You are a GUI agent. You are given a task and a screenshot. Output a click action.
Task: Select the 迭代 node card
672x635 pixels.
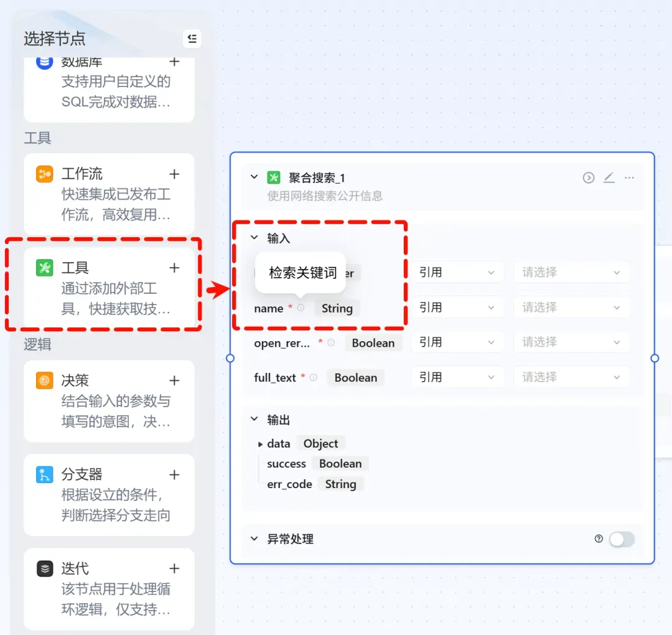tap(110, 589)
